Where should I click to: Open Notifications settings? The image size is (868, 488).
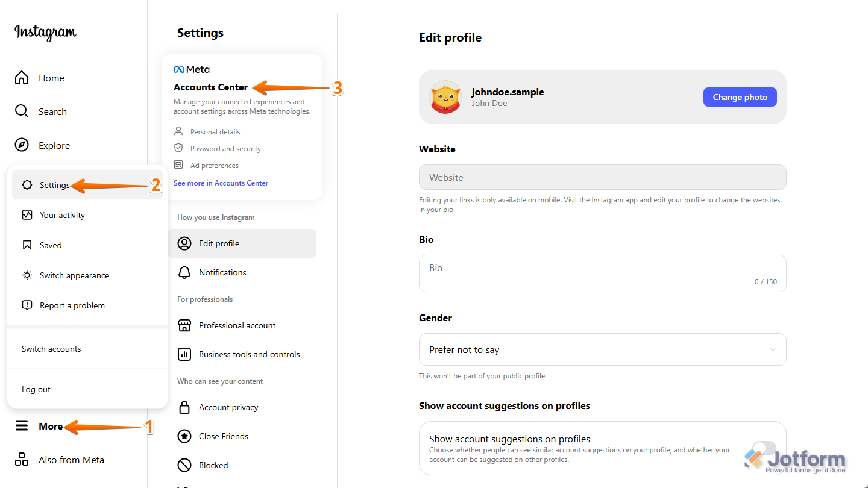[x=223, y=272]
